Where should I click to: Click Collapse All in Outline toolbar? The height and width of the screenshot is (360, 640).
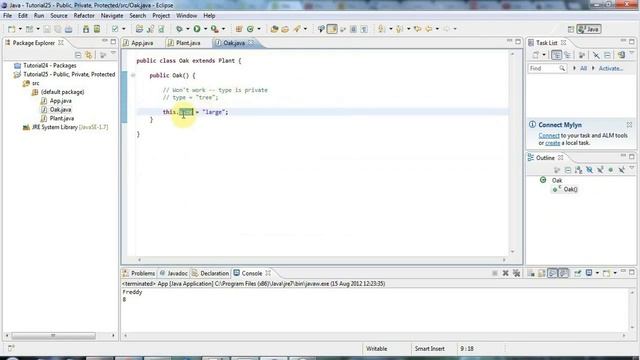(x=568, y=170)
